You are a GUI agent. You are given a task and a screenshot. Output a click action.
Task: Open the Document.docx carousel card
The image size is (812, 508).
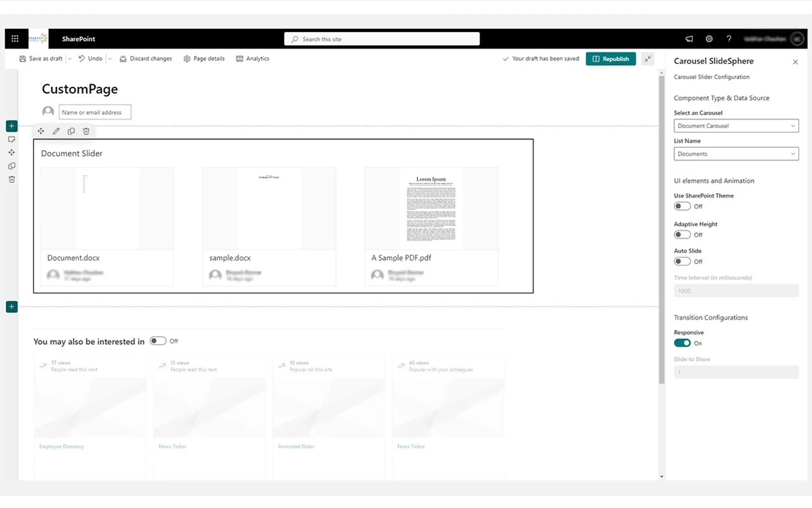point(107,227)
